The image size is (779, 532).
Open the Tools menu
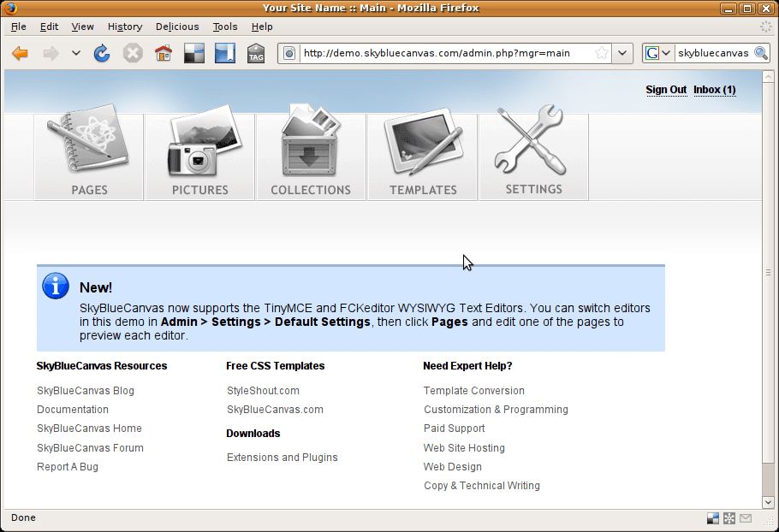225,27
